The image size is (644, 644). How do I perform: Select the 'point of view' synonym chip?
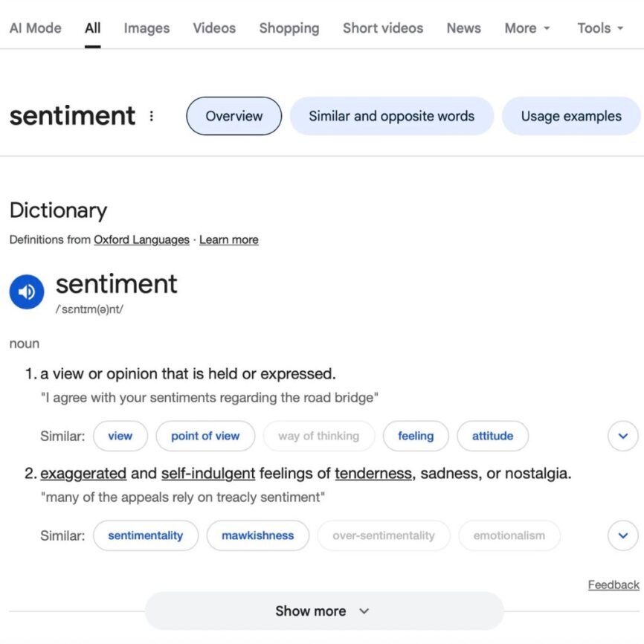205,436
